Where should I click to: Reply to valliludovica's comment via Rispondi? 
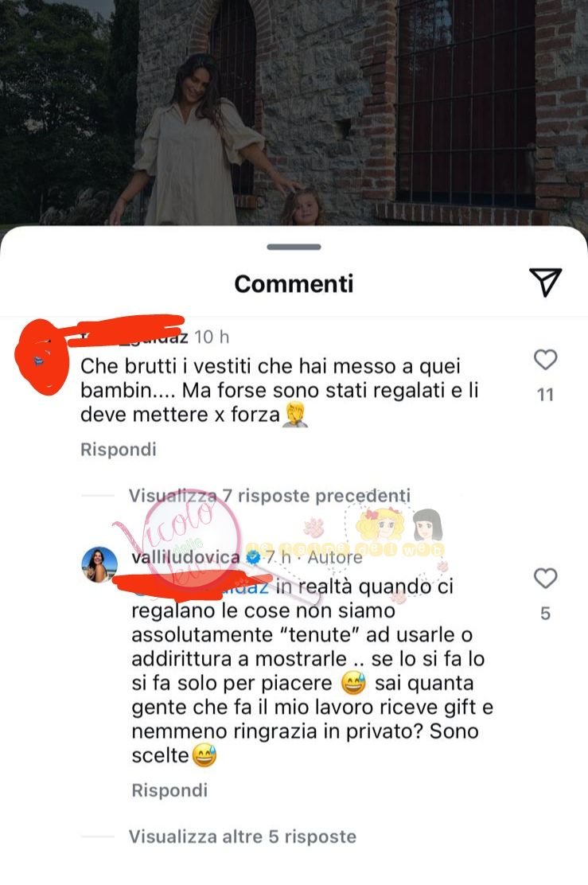coord(169,790)
